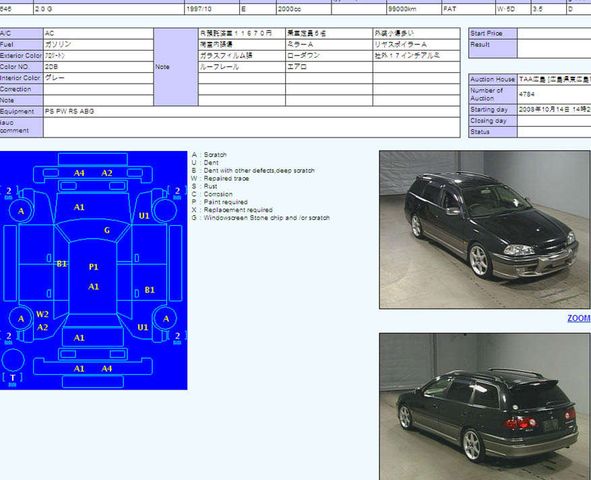
Task: Click the 'Starting day' label
Action: (493, 110)
